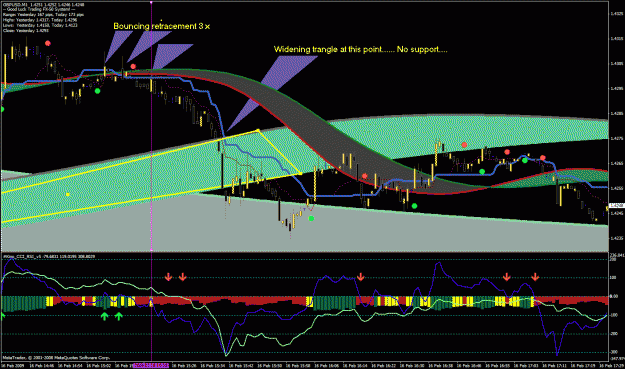
Task: Click the 'Lows: Yesterday' info line
Action: coord(40,25)
